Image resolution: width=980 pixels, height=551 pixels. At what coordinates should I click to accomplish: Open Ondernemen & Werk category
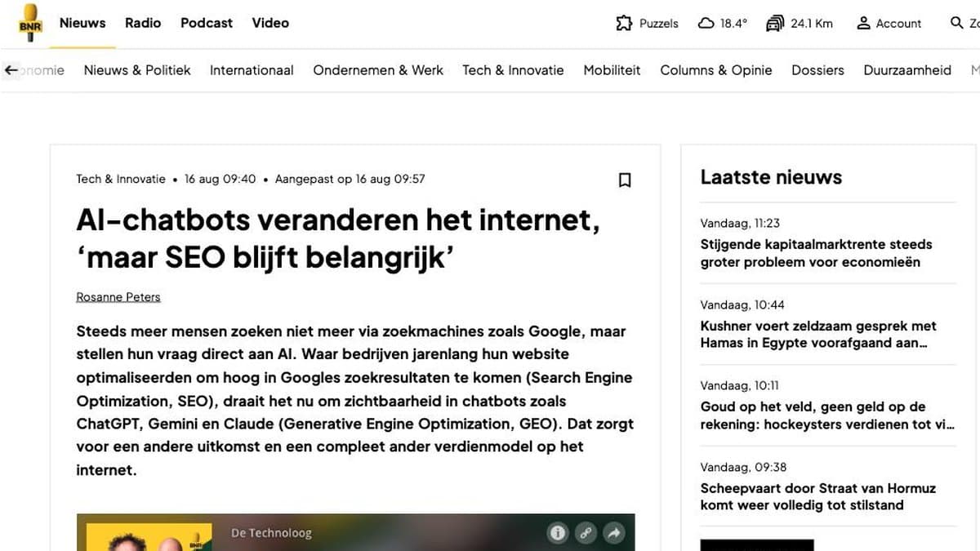point(378,70)
